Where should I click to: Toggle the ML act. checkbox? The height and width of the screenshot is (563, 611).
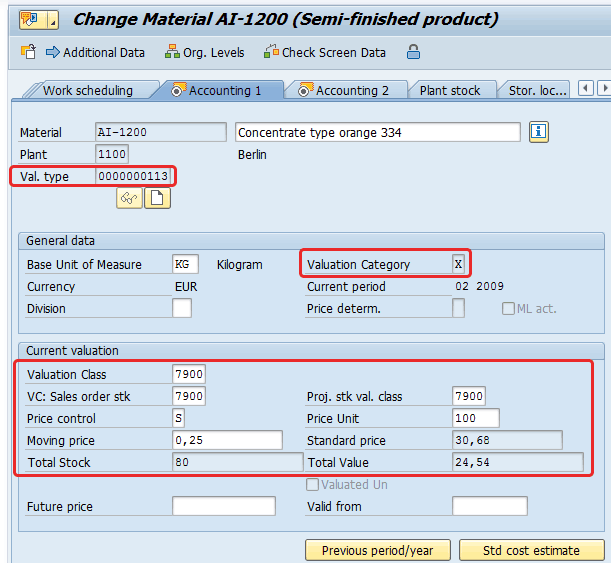[x=508, y=309]
